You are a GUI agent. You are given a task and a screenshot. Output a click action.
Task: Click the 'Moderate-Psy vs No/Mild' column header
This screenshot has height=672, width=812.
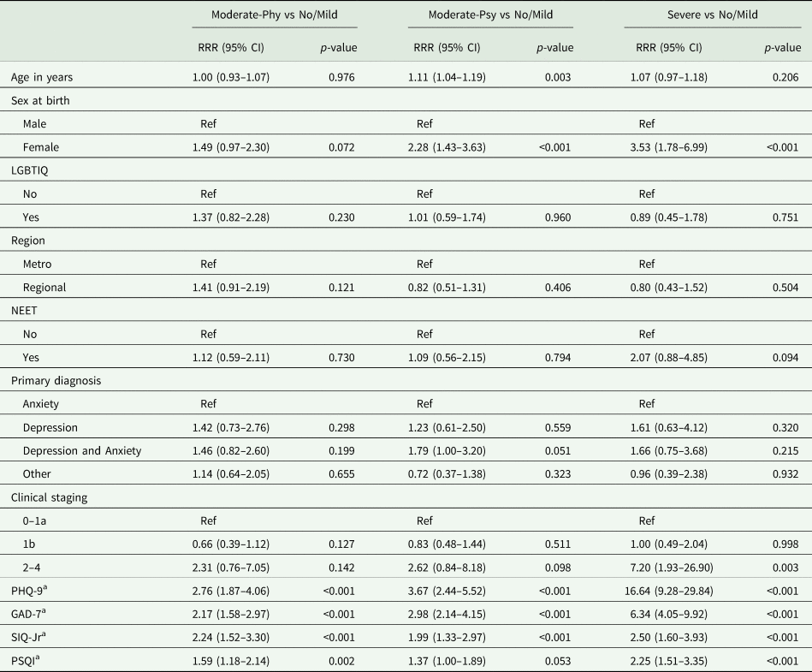[489, 16]
